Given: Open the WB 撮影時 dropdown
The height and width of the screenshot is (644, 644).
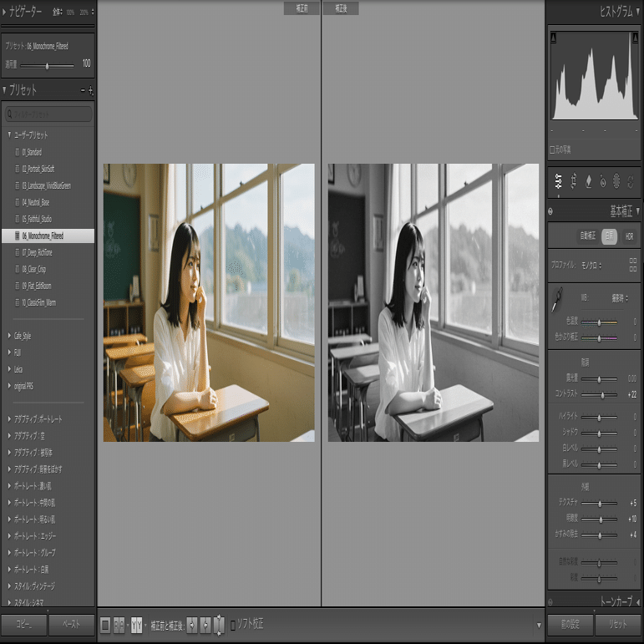Looking at the screenshot, I should click(x=620, y=298).
